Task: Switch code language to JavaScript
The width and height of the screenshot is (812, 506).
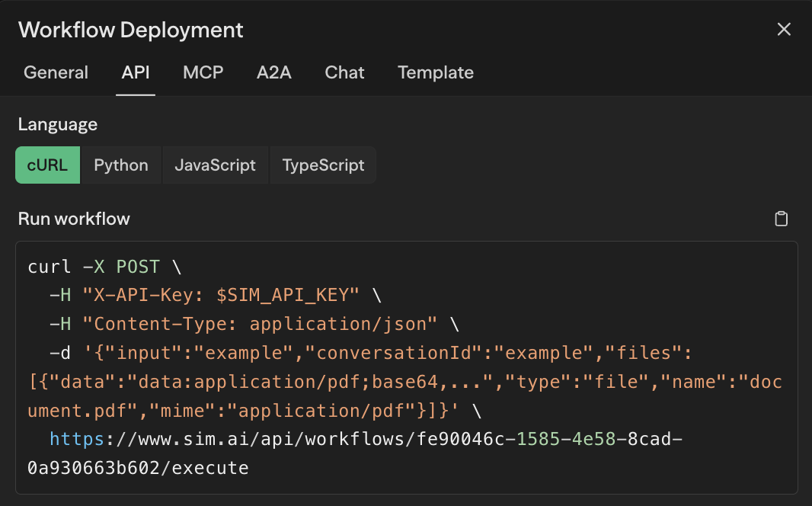Action: click(x=216, y=165)
